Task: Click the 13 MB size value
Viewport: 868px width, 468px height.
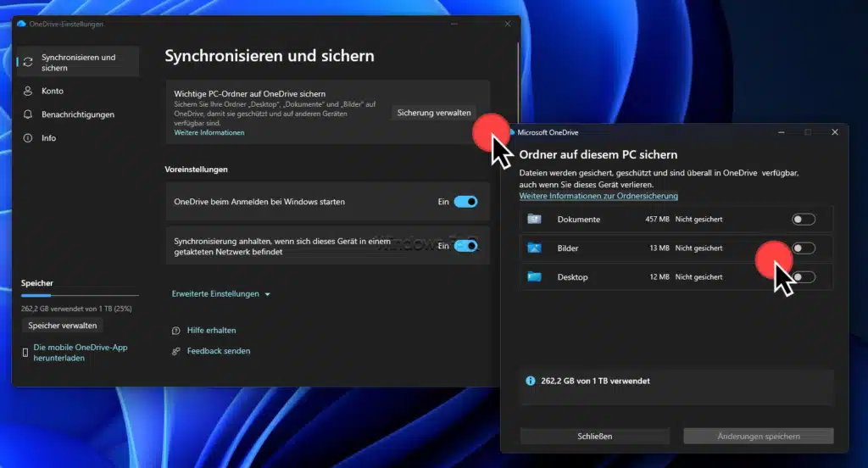Action: tap(659, 248)
